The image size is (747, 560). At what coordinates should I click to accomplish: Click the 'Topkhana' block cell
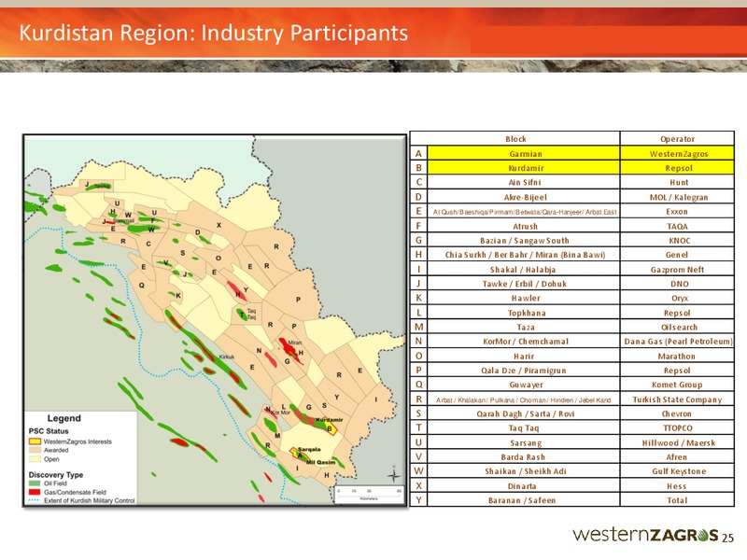point(524,313)
